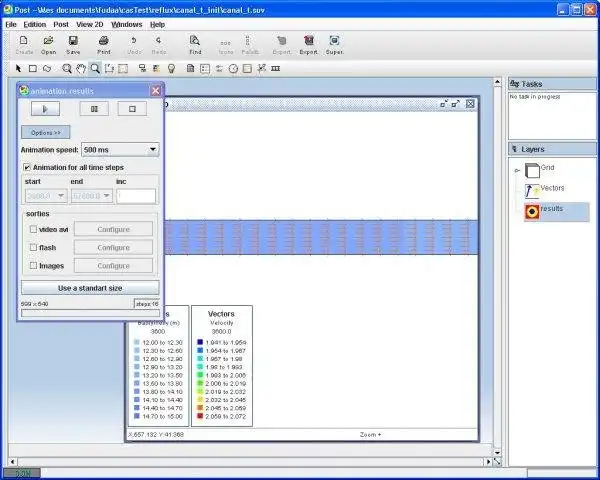Image resolution: width=600 pixels, height=480 pixels.
Task: Open the Edition menu
Action: [34, 24]
